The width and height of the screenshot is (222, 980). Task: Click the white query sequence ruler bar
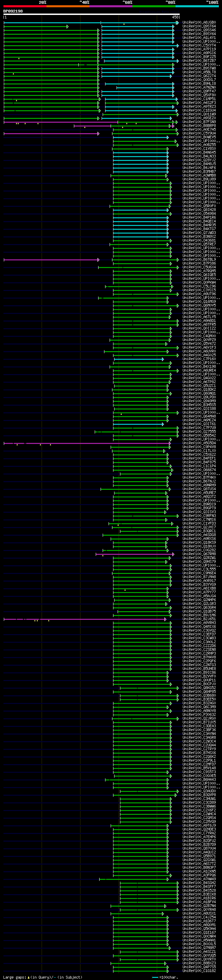(x=92, y=14)
